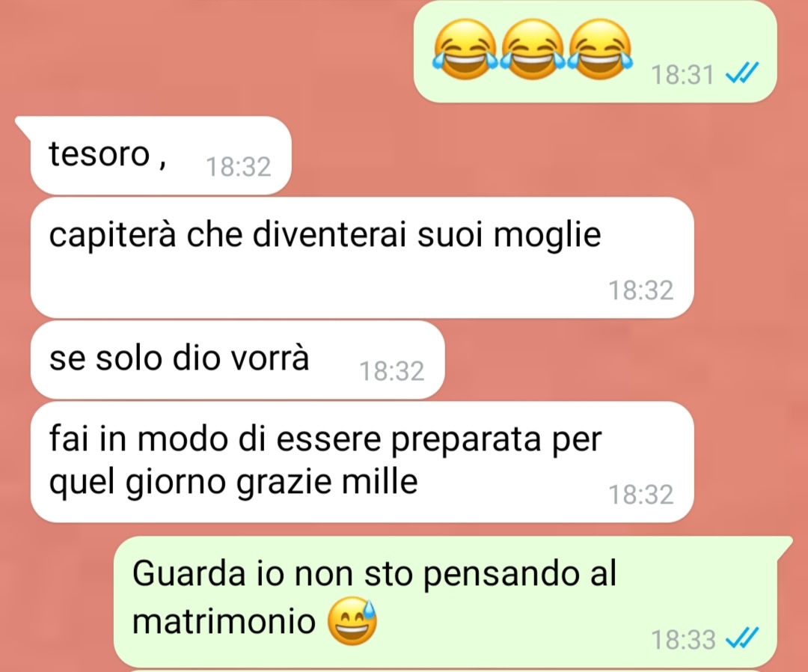Tap blue double-check marks at 18:31

click(x=742, y=73)
